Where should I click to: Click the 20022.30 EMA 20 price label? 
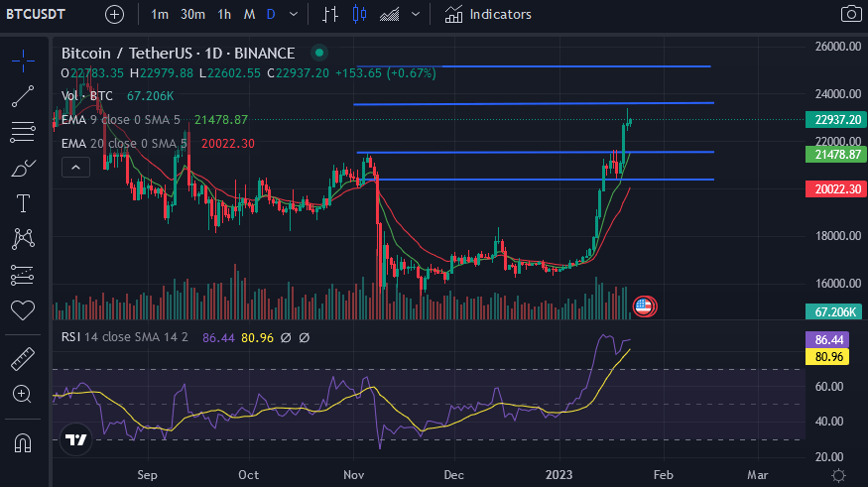(x=836, y=189)
